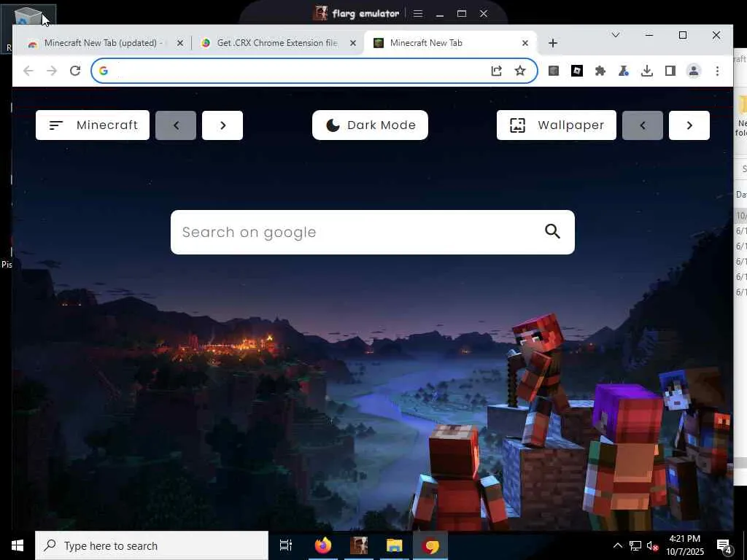Viewport: 747px width, 560px height.
Task: Switch to Minecraft New Tab (updated) tab
Action: point(104,43)
